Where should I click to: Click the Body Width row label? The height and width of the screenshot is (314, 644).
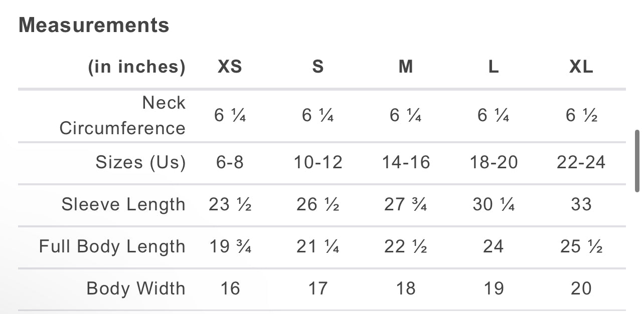(136, 288)
